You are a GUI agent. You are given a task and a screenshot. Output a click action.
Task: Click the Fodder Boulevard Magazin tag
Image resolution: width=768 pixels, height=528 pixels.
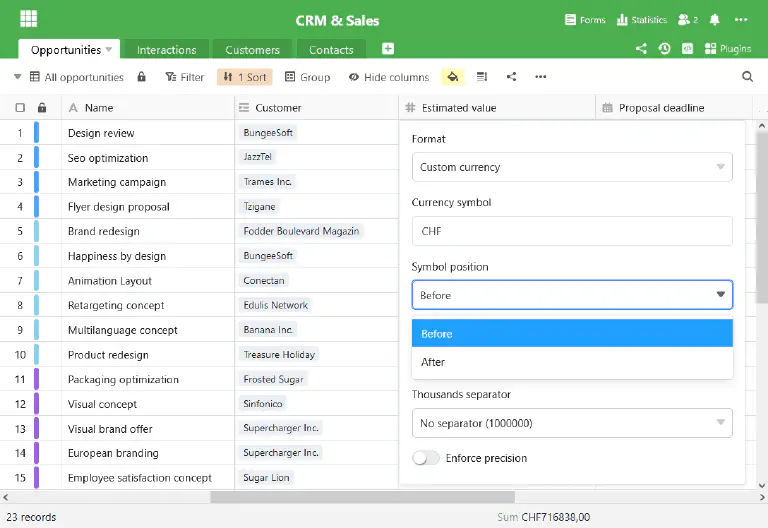[301, 231]
